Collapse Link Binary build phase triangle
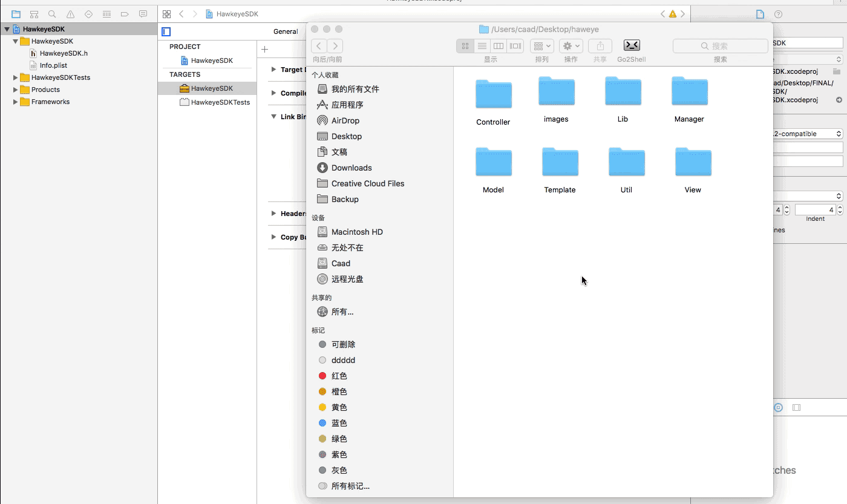The image size is (847, 504). click(273, 117)
